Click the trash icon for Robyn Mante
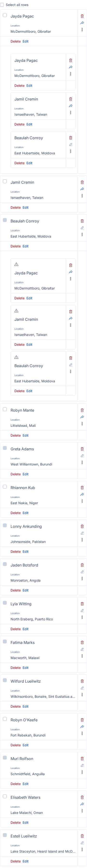Viewport: 87px width, 868px height. (82, 410)
